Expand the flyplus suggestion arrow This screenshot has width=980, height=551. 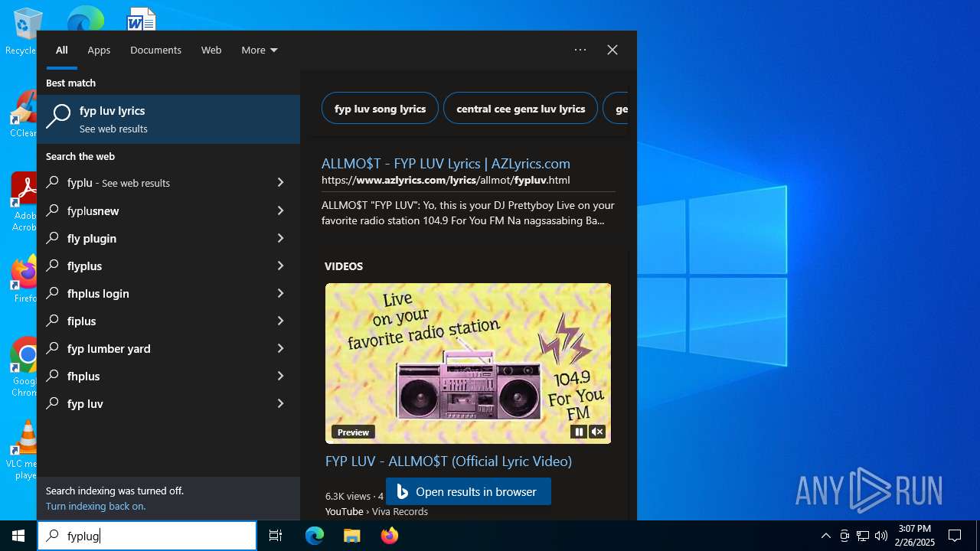[x=280, y=266]
